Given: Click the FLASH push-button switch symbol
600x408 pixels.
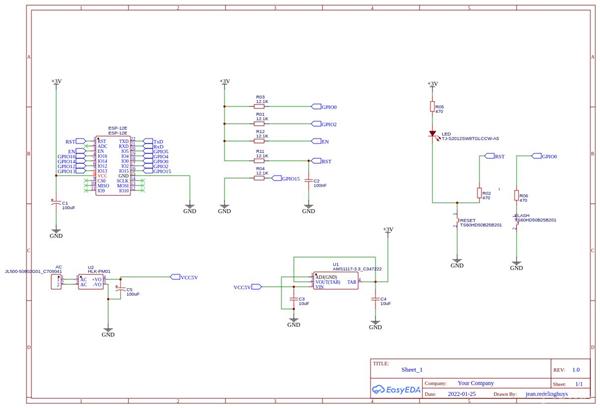Looking at the screenshot, I should tap(516, 223).
